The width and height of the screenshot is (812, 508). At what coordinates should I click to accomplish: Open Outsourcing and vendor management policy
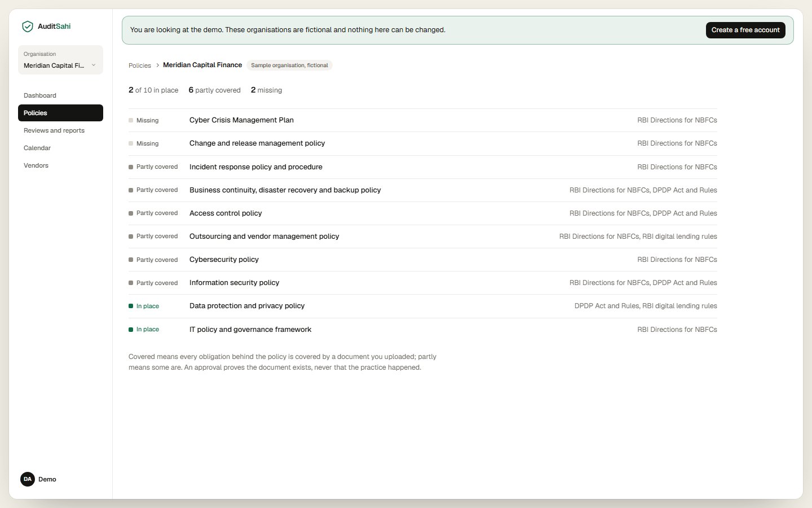click(x=423, y=237)
